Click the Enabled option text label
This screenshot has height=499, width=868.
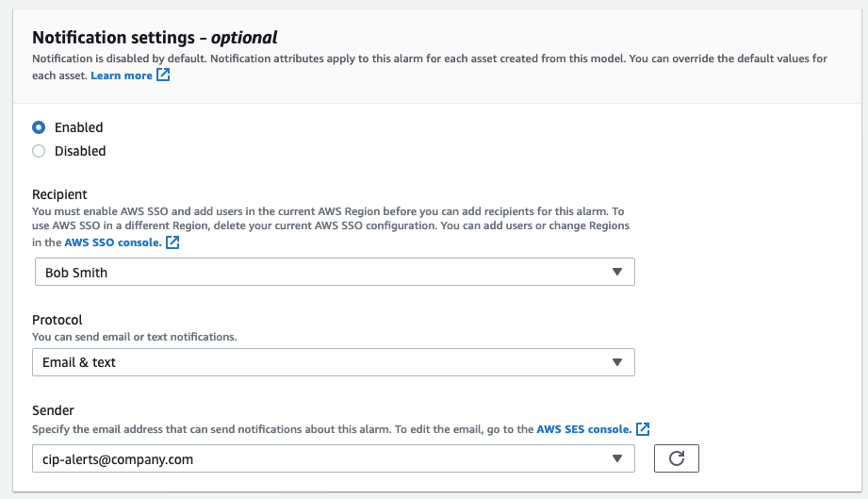[x=79, y=127]
